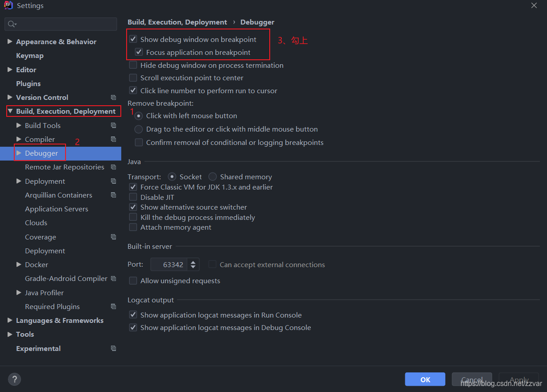Click project-level icon beside Arquillian Containers
This screenshot has height=392, width=547.
coord(113,195)
